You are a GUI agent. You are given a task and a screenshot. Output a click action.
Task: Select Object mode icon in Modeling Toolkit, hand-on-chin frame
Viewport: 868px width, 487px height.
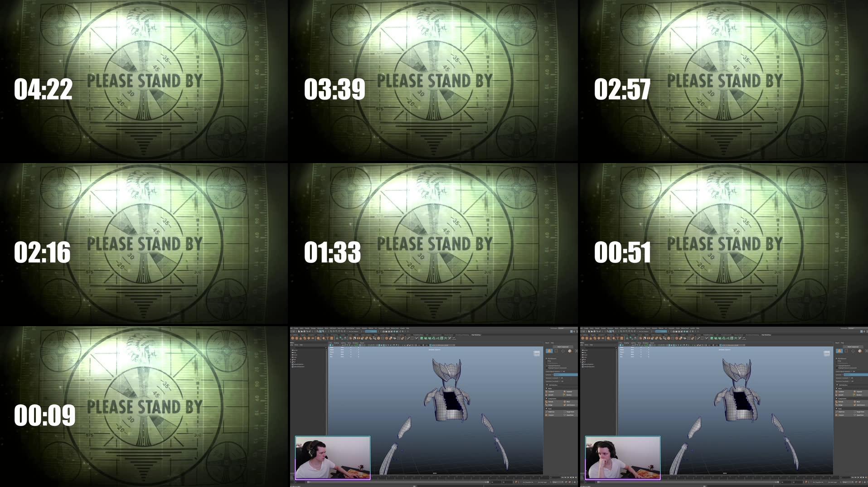[839, 351]
